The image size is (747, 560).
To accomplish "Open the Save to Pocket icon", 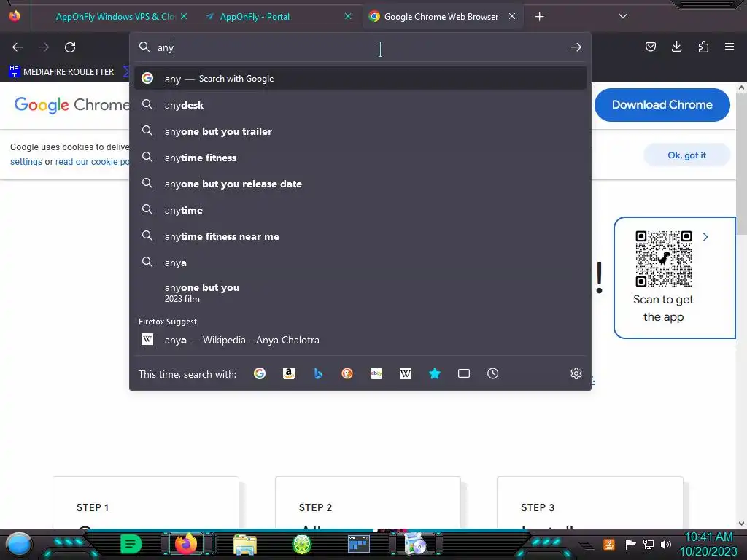I will 650,47.
